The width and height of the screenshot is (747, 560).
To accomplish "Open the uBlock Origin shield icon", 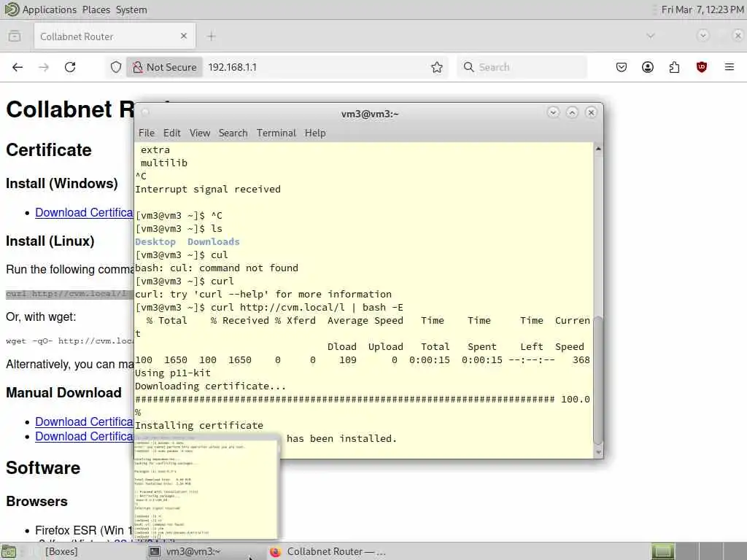I will pyautogui.click(x=701, y=67).
